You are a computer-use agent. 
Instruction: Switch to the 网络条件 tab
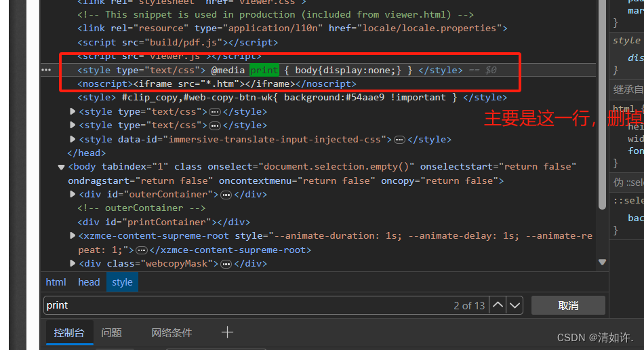click(x=172, y=332)
